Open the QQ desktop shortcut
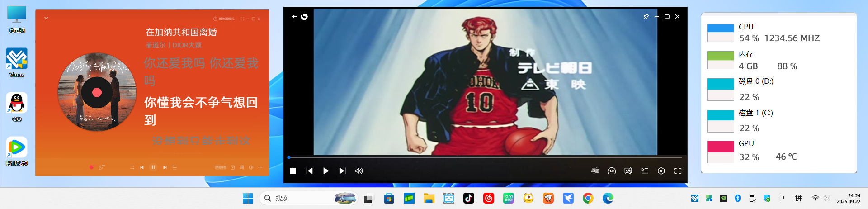 tap(17, 107)
